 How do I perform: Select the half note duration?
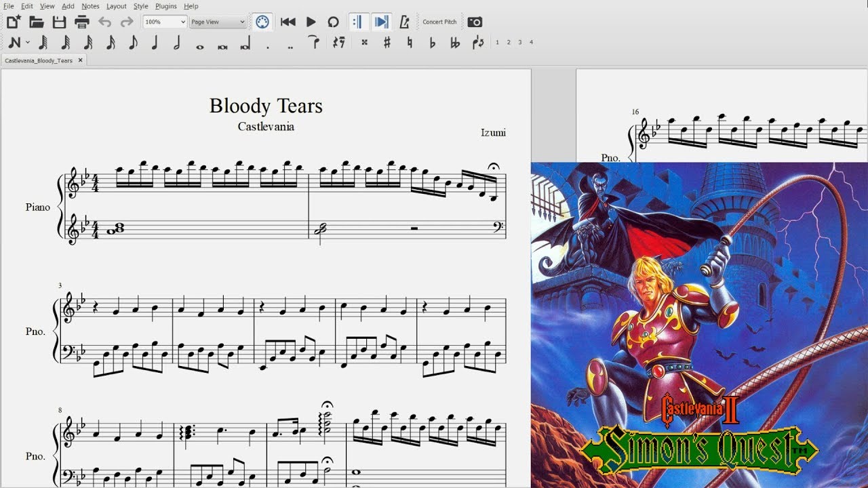coord(178,43)
